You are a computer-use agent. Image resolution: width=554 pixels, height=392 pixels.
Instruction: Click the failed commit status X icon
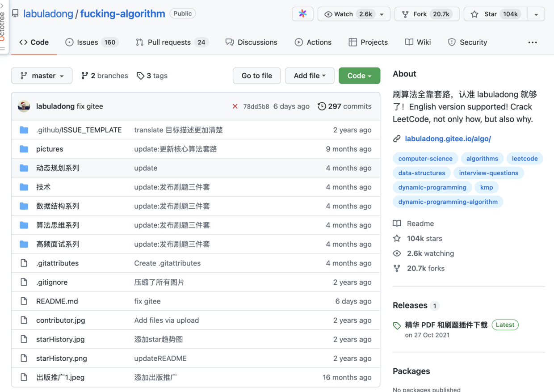tap(235, 106)
